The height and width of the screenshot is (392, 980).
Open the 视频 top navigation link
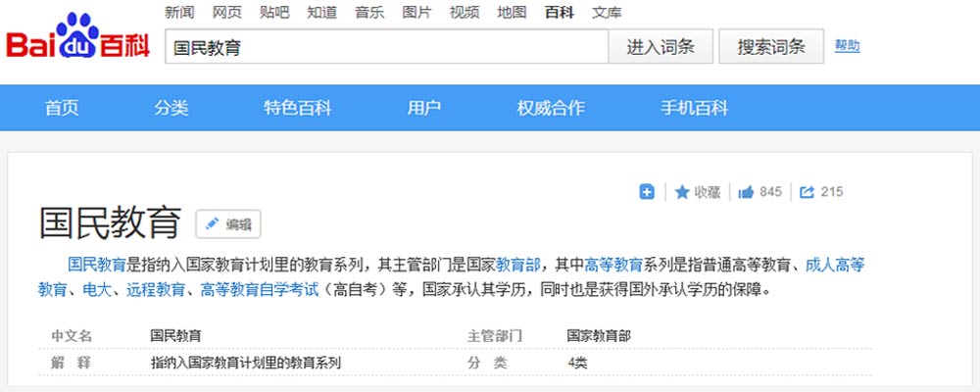click(x=465, y=13)
